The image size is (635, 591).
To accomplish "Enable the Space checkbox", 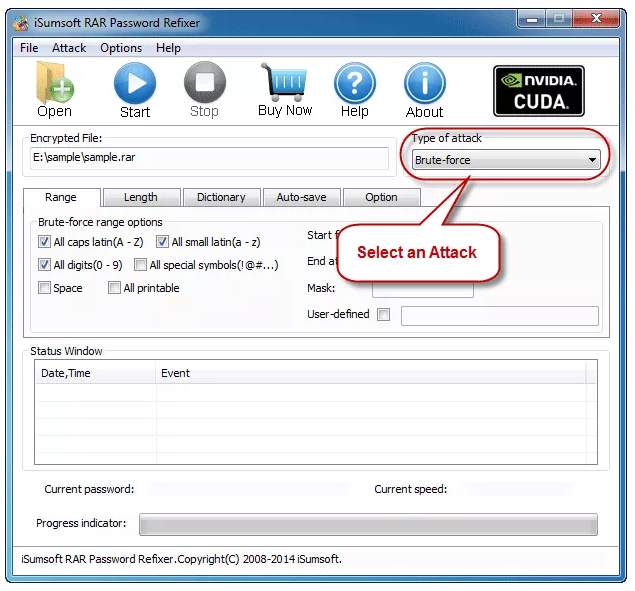I will tap(44, 288).
